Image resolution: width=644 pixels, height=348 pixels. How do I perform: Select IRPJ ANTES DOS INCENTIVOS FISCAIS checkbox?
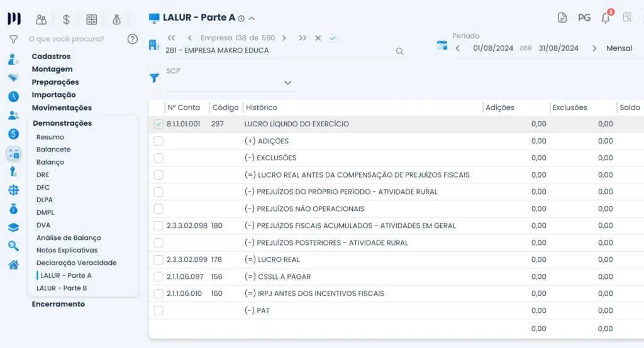click(x=158, y=293)
